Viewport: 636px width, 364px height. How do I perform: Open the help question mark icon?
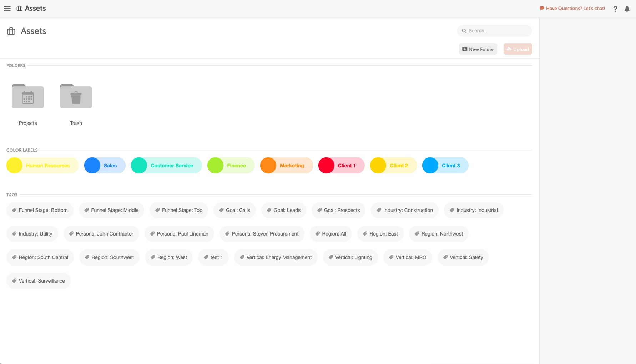(x=615, y=9)
